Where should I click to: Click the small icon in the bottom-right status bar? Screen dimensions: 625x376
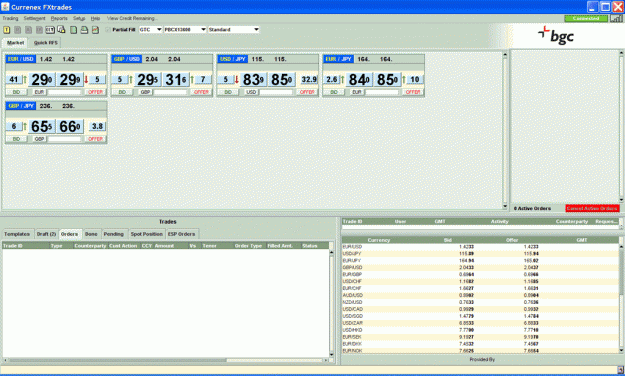[x=620, y=370]
